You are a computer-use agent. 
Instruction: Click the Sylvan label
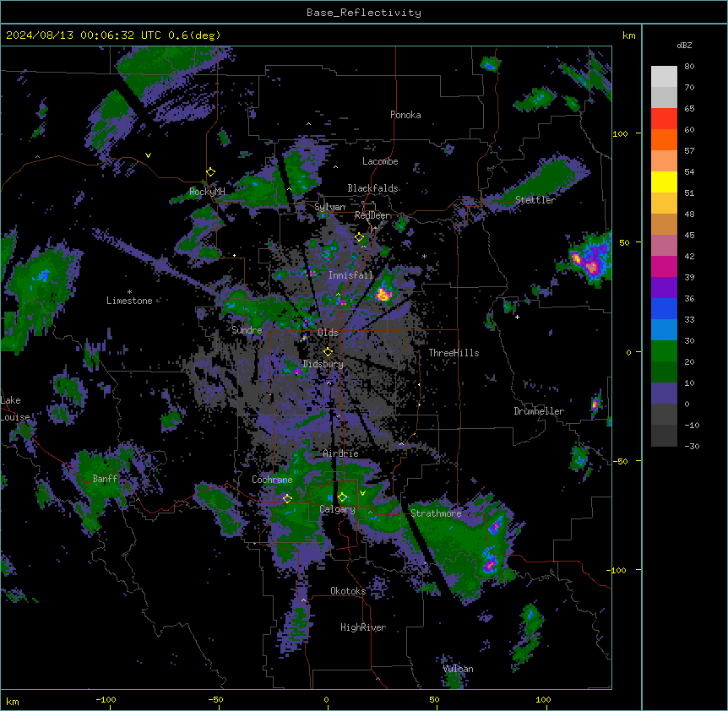329,207
